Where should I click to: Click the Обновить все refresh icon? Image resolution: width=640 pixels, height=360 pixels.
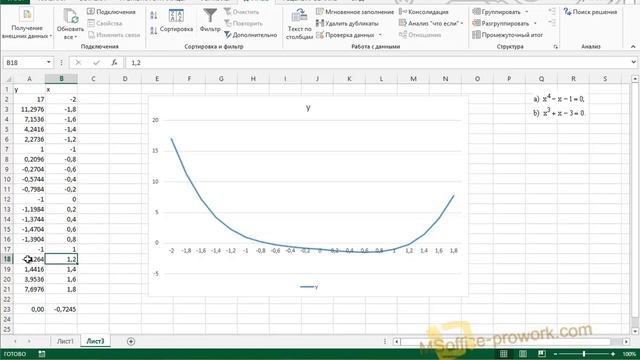tap(70, 16)
